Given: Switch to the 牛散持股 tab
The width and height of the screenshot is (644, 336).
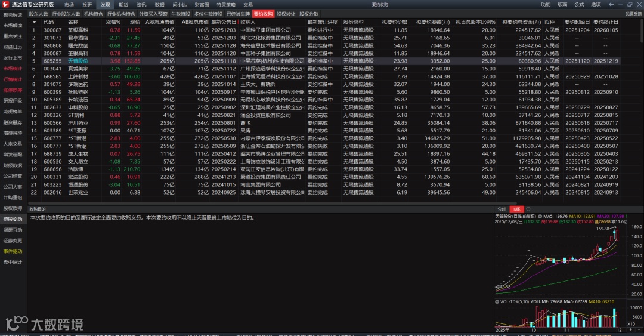Looking at the screenshot, I should tap(181, 14).
